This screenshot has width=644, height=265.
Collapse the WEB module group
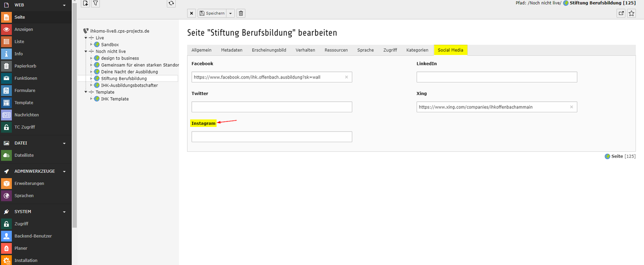(x=64, y=5)
